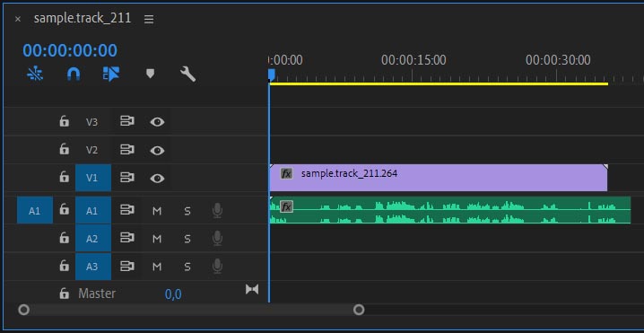The image size is (644, 333).
Task: Open Timeline Display Settings wrench
Action: (187, 74)
